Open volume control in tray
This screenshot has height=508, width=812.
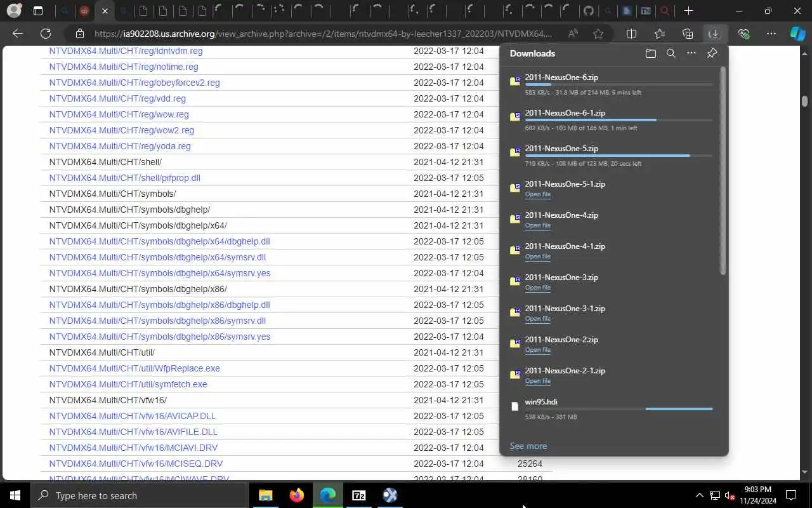point(730,495)
